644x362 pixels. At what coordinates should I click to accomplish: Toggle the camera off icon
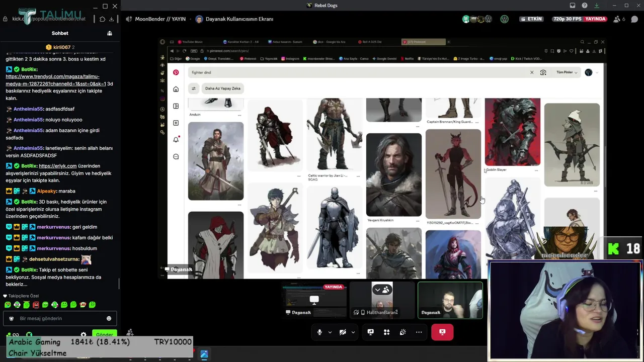tap(343, 332)
